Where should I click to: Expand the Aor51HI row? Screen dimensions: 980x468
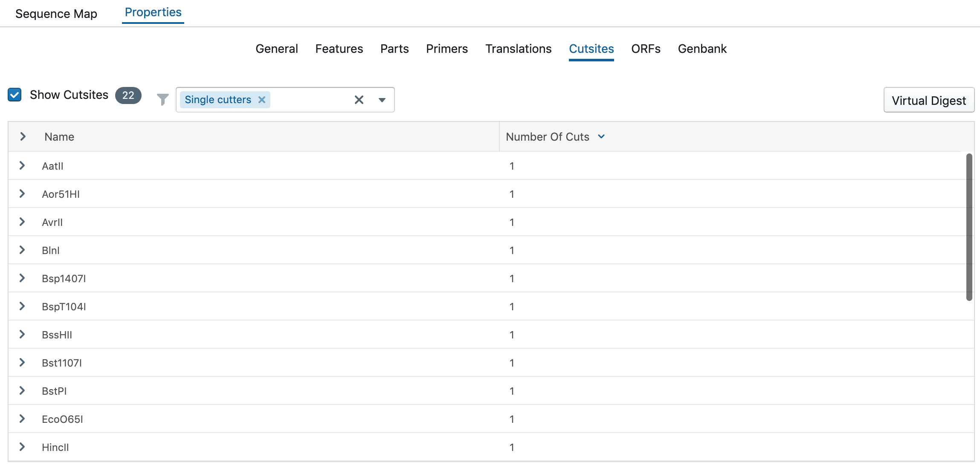pyautogui.click(x=22, y=194)
